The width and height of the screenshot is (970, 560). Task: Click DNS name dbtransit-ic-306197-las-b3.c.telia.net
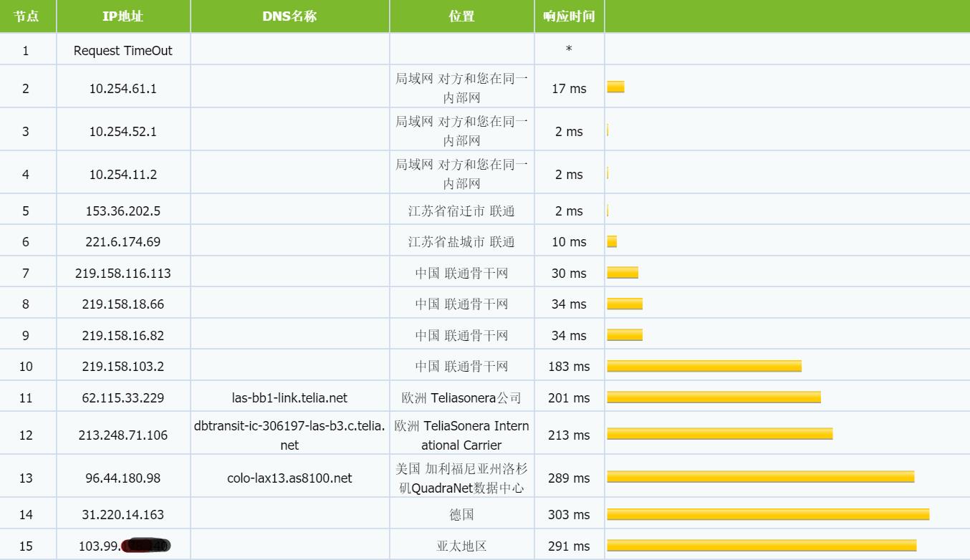tap(289, 435)
